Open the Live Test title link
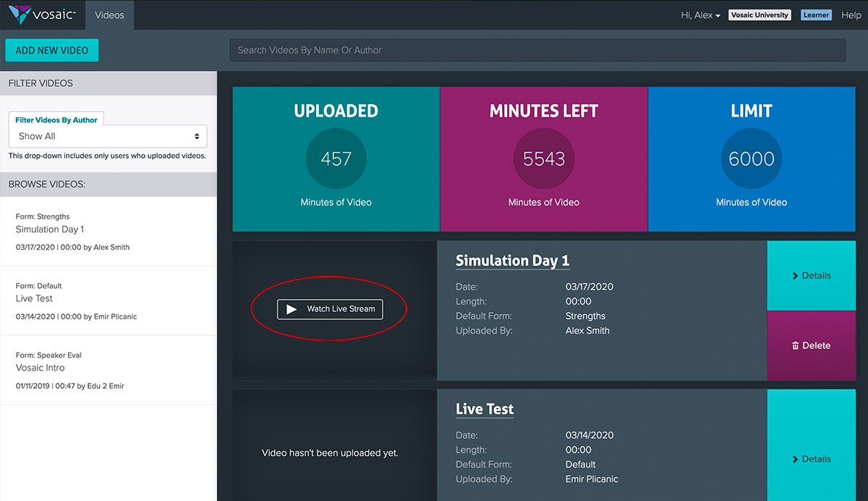Viewport: 868px width, 501px height. click(x=485, y=409)
